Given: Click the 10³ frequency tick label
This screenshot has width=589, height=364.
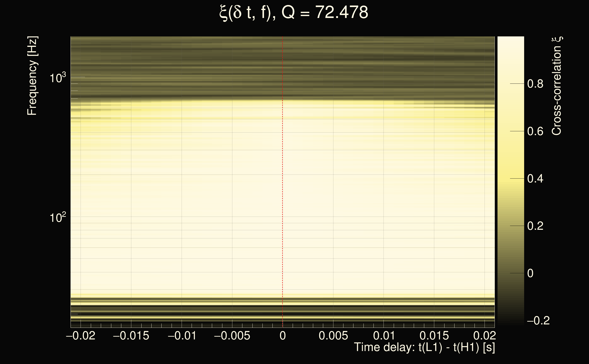Looking at the screenshot, I should click(x=58, y=78).
